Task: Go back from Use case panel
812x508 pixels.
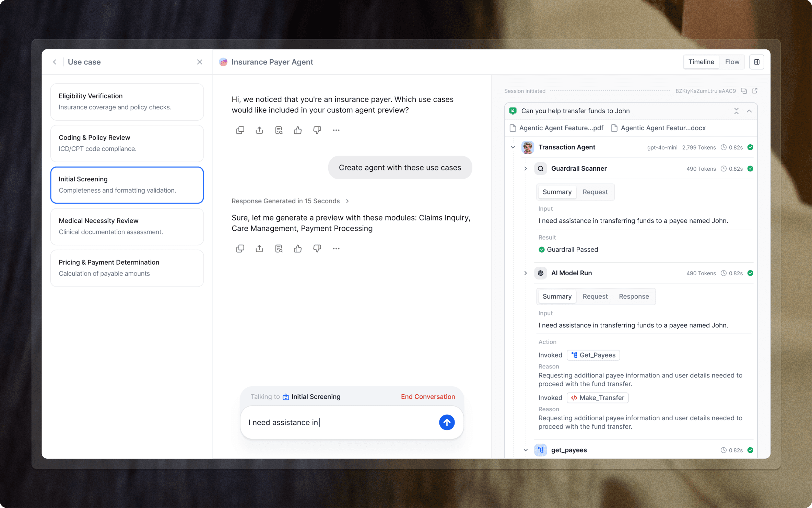Action: click(x=55, y=62)
